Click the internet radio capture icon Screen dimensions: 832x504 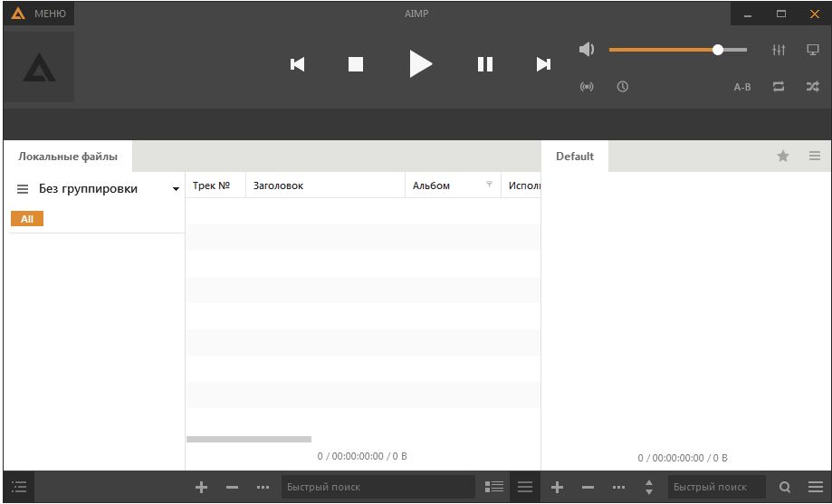(587, 87)
